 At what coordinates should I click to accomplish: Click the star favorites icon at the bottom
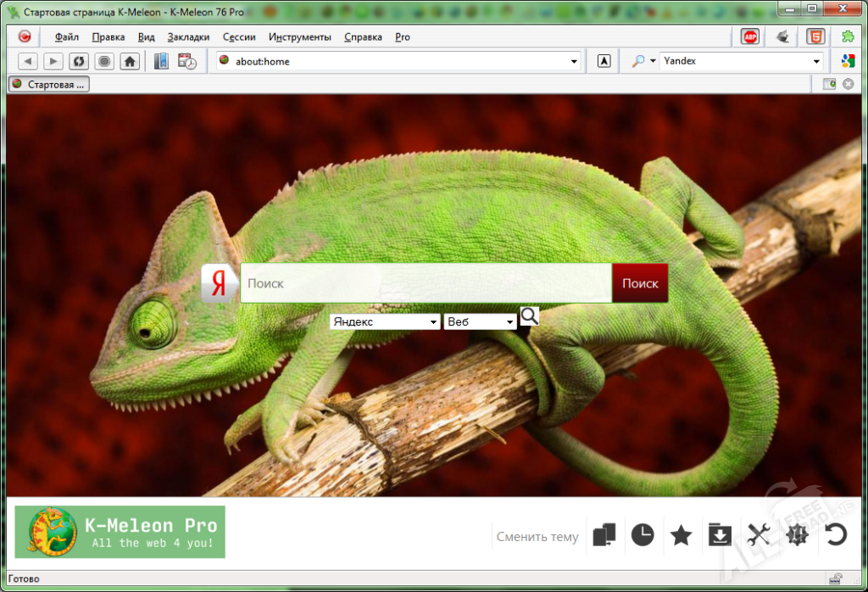pos(681,535)
